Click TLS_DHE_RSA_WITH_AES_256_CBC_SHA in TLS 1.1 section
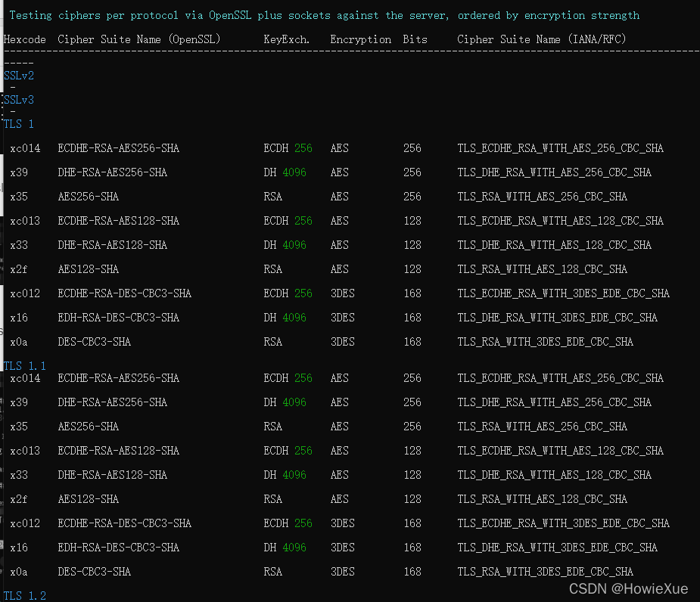Screen dimensions: 700x602 554,402
